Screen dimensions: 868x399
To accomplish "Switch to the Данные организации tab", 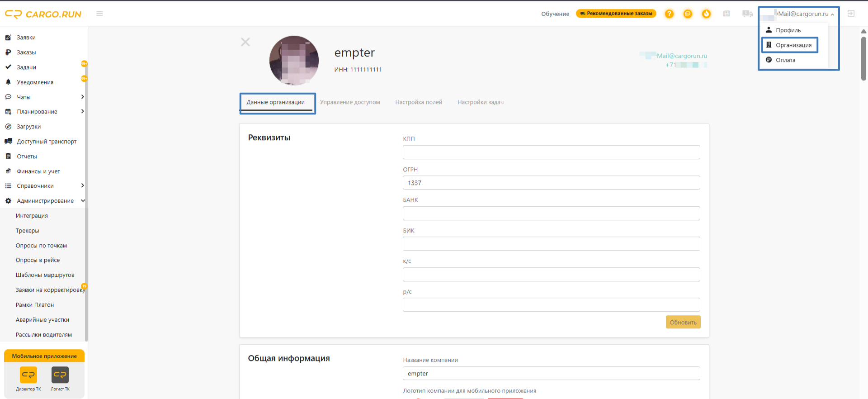I will click(x=276, y=102).
